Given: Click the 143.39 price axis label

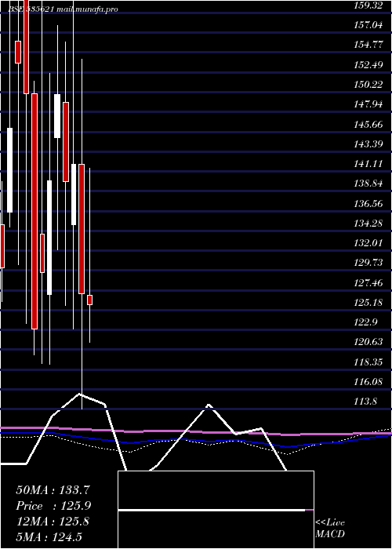Looking at the screenshot, I should 368,144.
